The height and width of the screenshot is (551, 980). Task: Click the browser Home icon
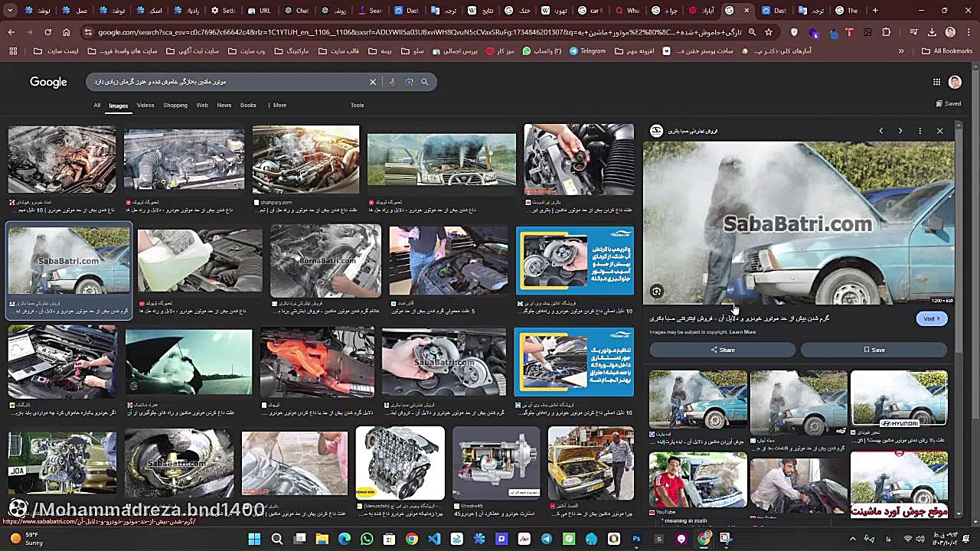point(66,32)
